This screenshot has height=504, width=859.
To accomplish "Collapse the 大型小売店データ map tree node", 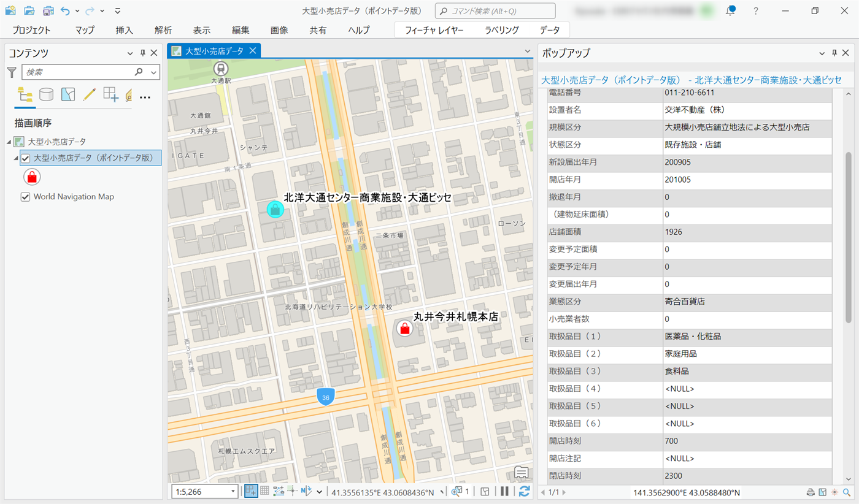I will pyautogui.click(x=9, y=142).
